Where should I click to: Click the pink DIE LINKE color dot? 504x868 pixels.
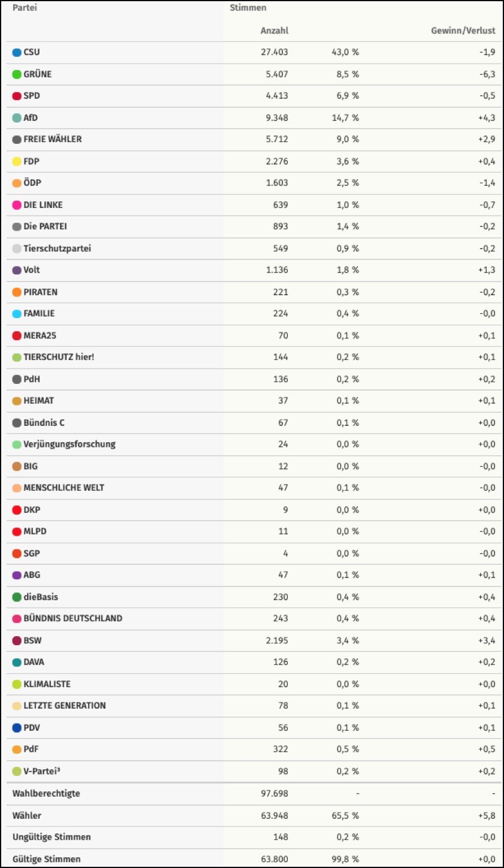(17, 205)
